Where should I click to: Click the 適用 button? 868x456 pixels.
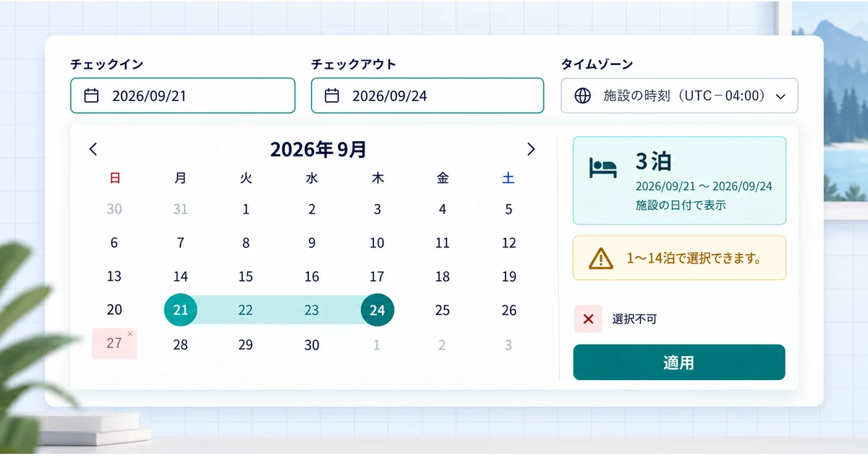[x=679, y=363]
